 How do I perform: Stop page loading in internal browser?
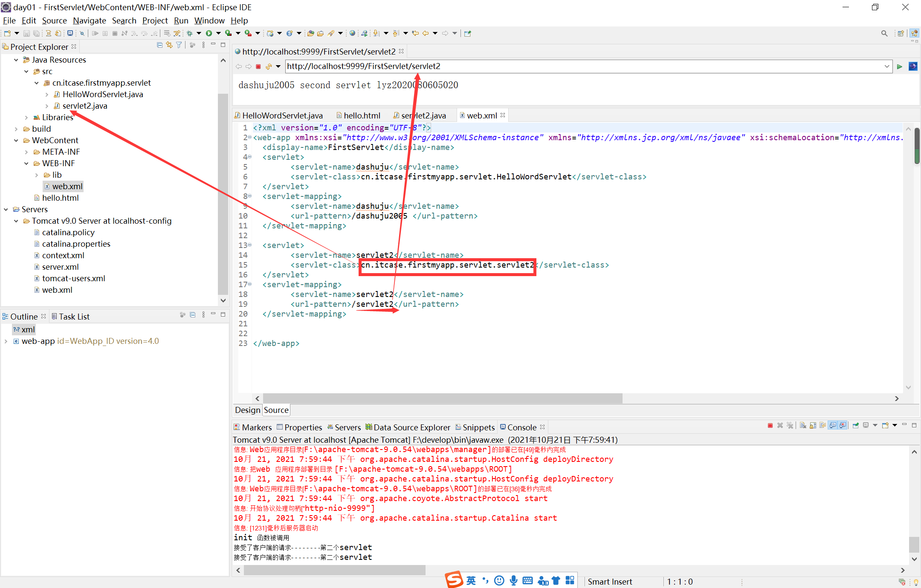tap(258, 66)
